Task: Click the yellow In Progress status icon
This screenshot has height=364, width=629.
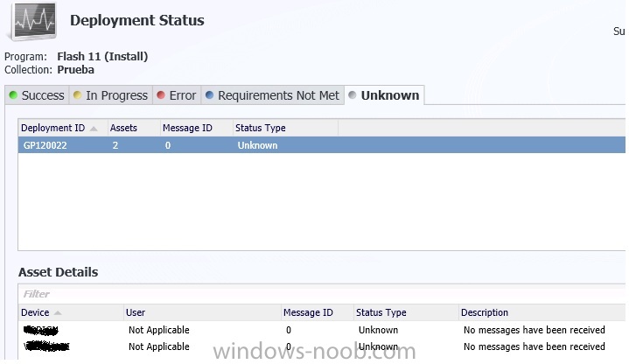Action: pyautogui.click(x=78, y=95)
